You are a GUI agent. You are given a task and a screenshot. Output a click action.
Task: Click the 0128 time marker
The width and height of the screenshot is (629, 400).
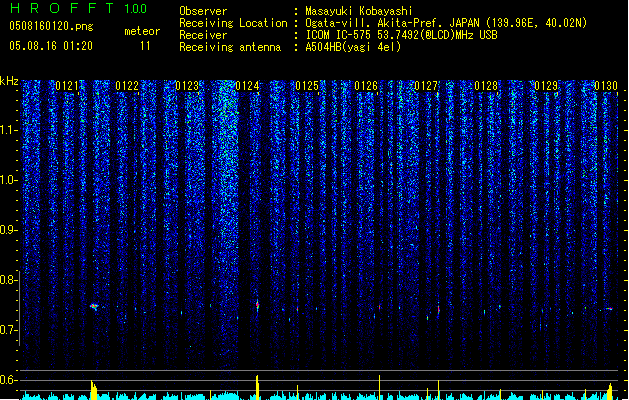(x=486, y=86)
